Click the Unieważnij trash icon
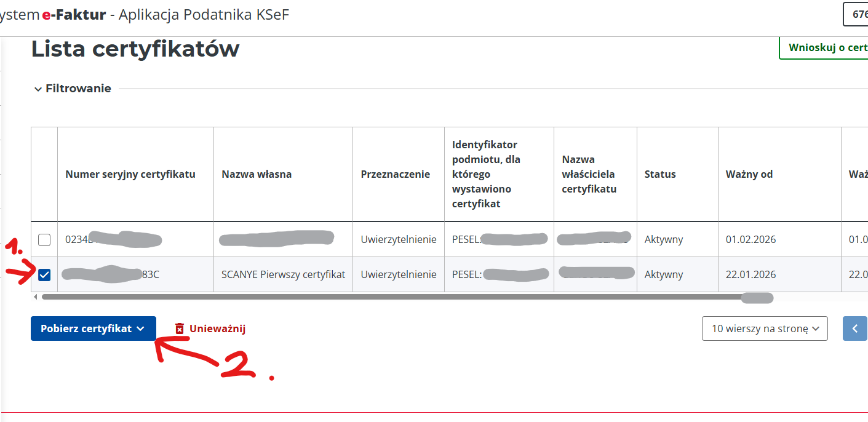This screenshot has height=422, width=868. [x=180, y=328]
